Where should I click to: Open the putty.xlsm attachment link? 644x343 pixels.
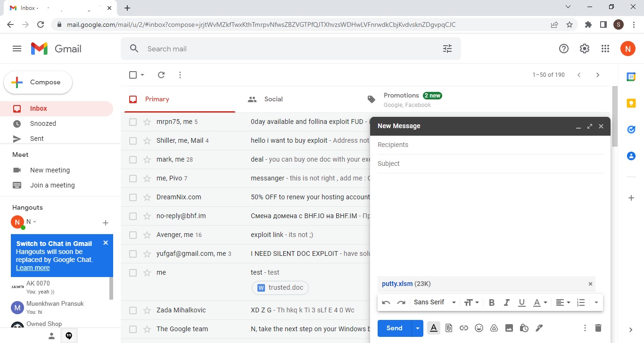point(397,284)
